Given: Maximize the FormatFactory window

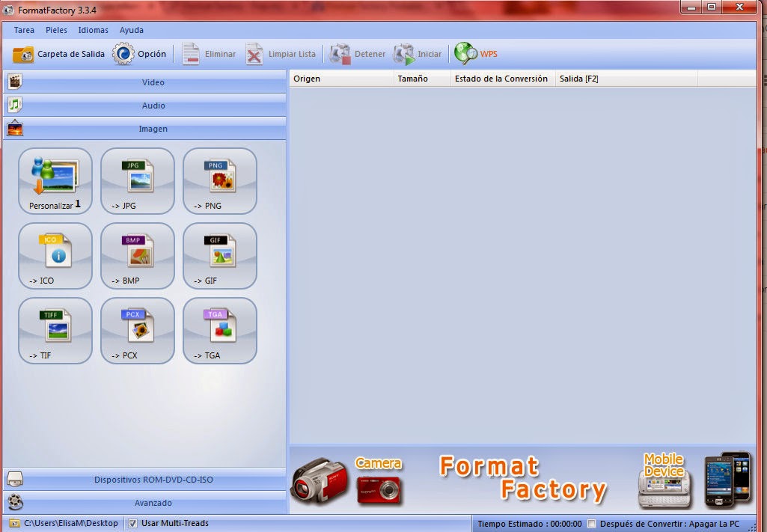Looking at the screenshot, I should [x=712, y=7].
